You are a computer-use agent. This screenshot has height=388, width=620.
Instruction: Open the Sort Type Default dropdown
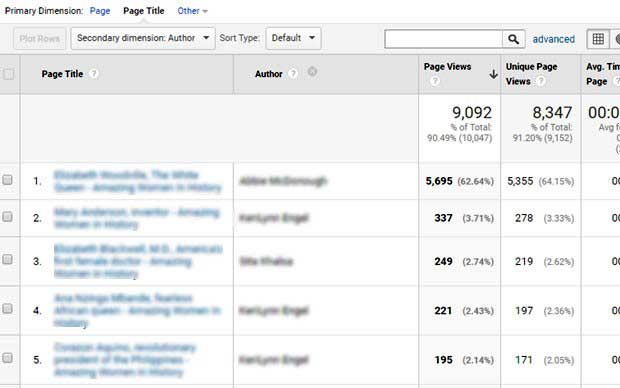coord(293,38)
